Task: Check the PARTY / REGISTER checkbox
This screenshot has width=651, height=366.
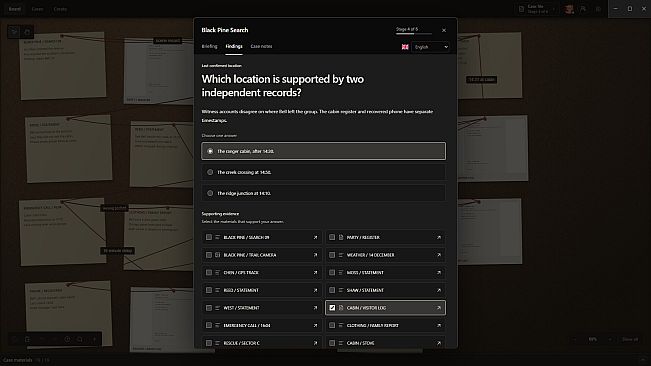Action: click(x=332, y=237)
